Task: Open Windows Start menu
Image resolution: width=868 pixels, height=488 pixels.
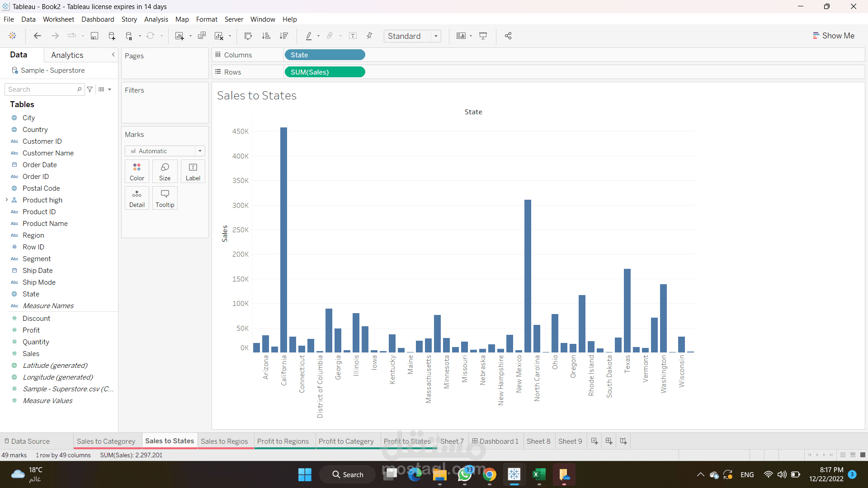Action: 305,474
